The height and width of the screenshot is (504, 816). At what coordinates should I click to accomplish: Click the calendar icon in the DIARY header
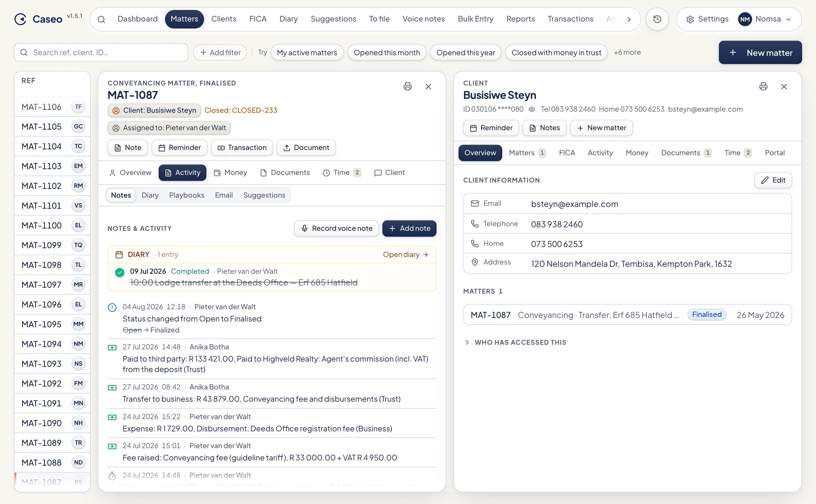(119, 255)
